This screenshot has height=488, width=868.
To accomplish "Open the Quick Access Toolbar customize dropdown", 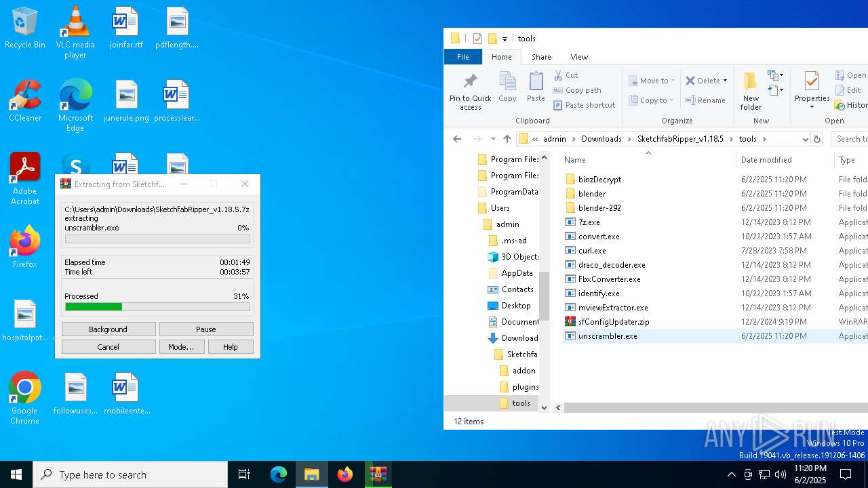I will [505, 39].
